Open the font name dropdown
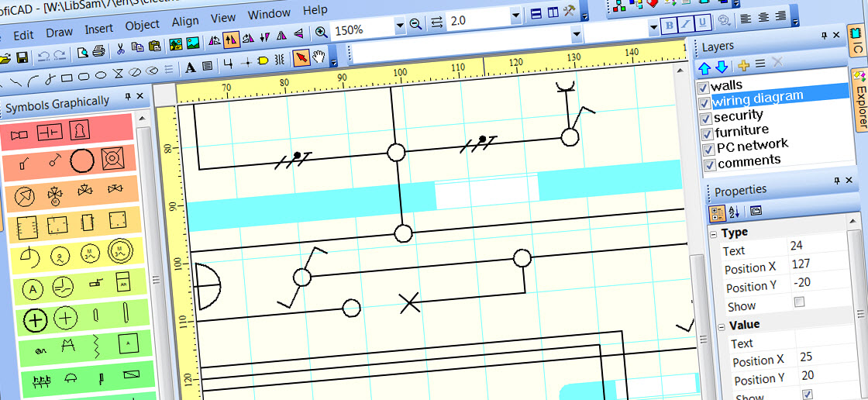This screenshot has width=868, height=400. coord(577,34)
